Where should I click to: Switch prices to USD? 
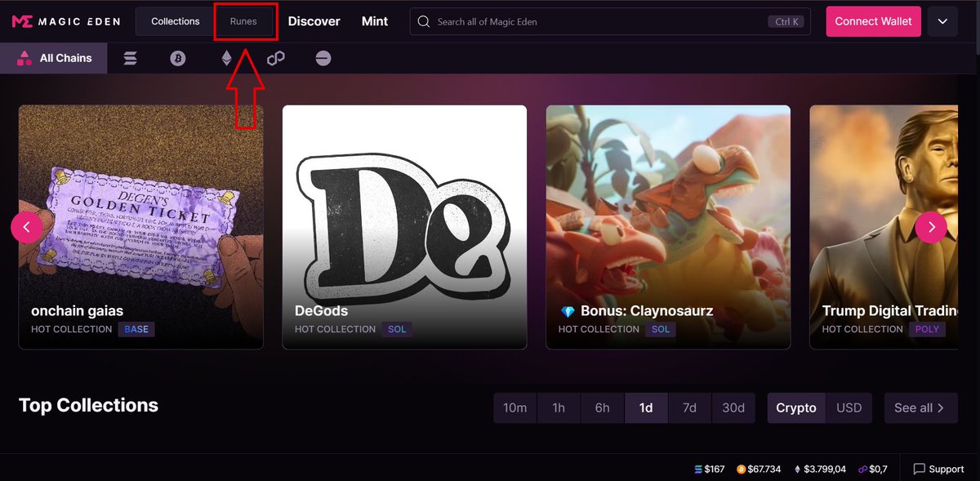tap(849, 408)
